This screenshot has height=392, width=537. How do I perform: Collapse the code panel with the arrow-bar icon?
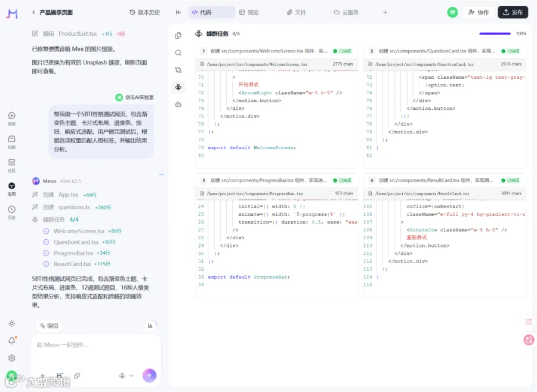[178, 13]
